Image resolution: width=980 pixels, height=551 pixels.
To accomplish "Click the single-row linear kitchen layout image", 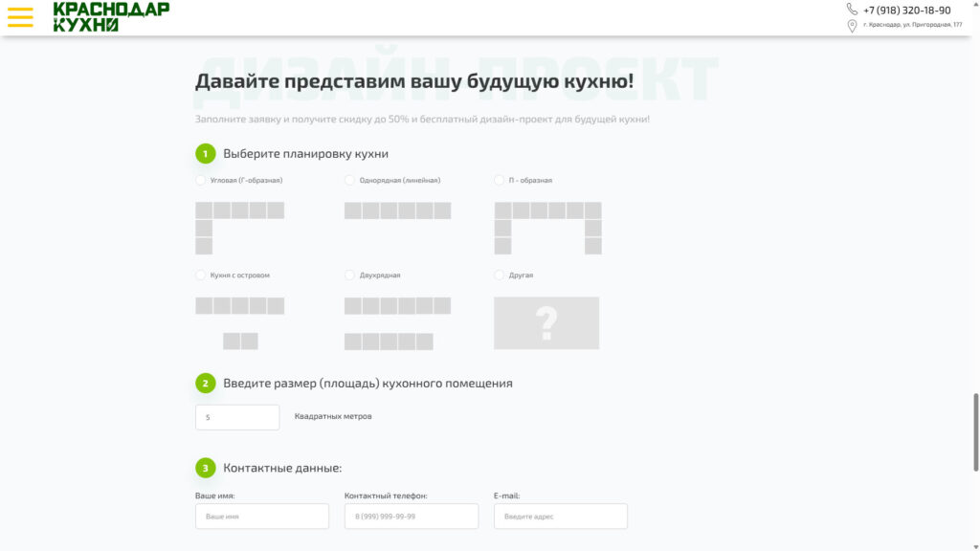I will click(397, 210).
